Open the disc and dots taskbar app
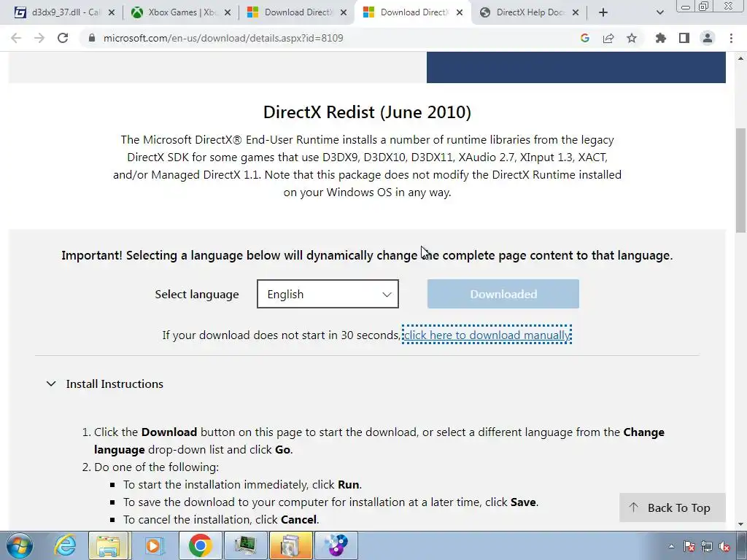Image resolution: width=747 pixels, height=560 pixels. [336, 545]
